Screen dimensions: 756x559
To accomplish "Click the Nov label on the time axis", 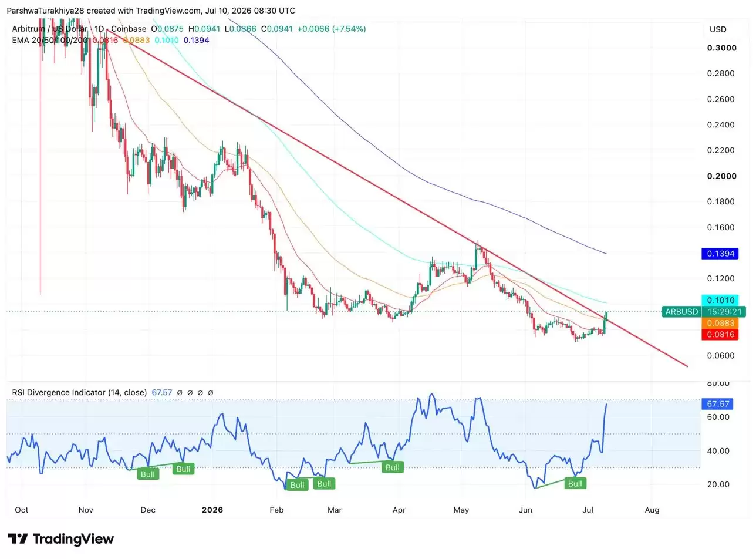I will point(86,510).
